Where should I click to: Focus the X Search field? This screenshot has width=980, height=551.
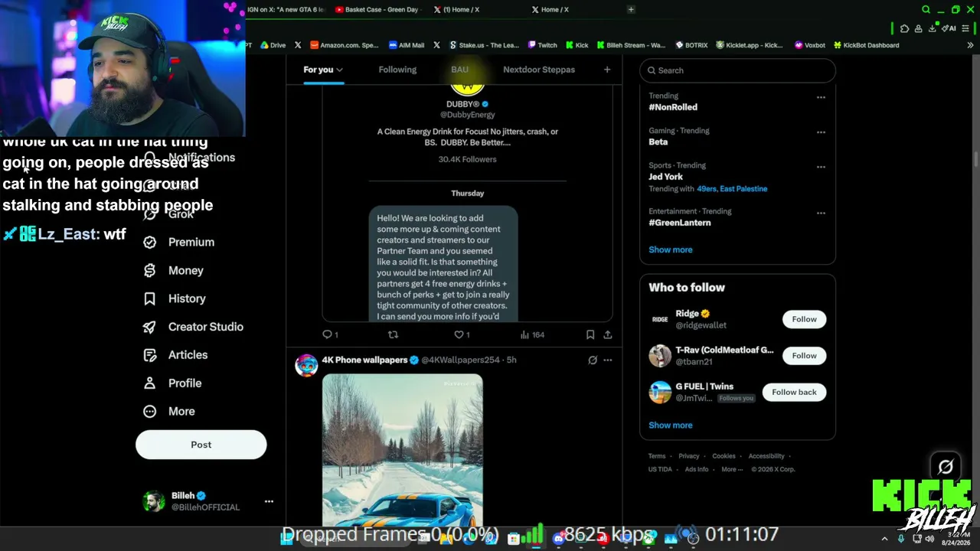click(737, 70)
